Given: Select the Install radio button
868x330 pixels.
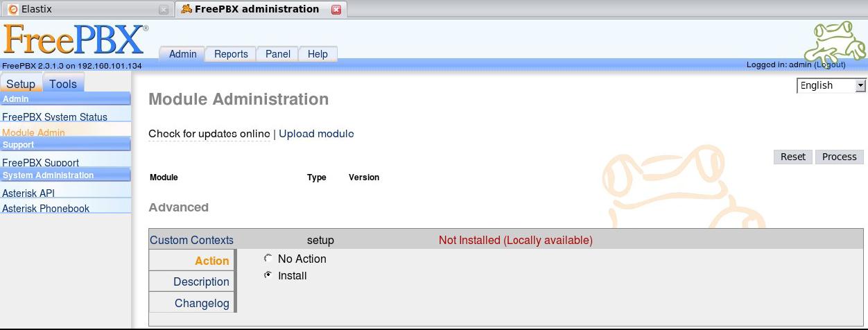Looking at the screenshot, I should [x=268, y=275].
